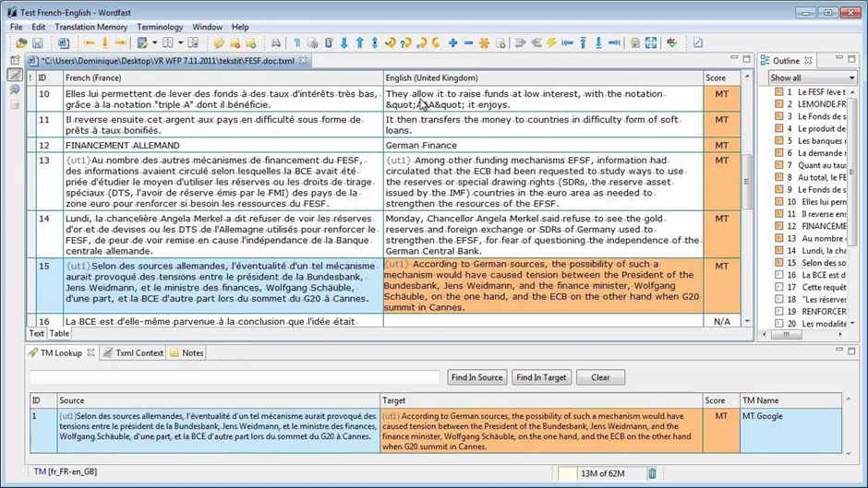
Task: Minimize the TM Lookup panel
Action: (839, 351)
